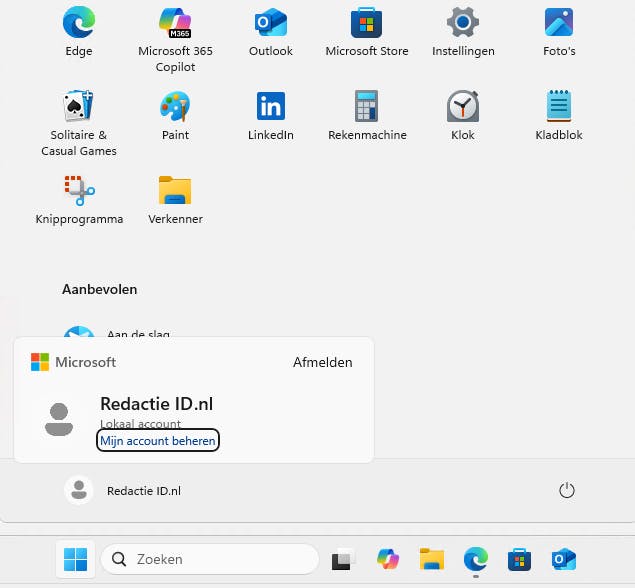Click Mijn account beheren link

(158, 440)
